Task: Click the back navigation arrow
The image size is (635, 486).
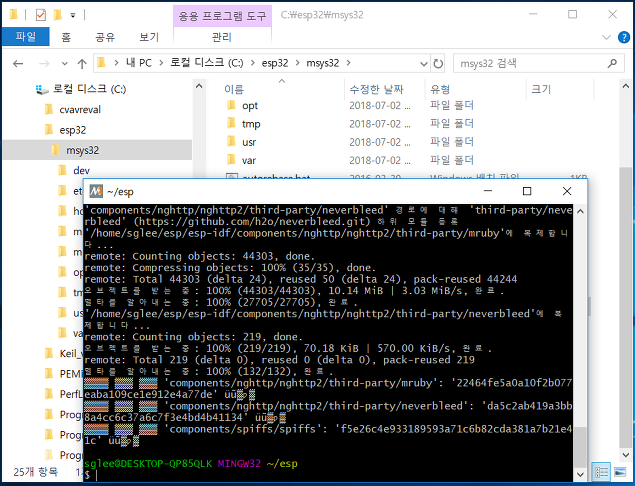Action: click(x=18, y=64)
